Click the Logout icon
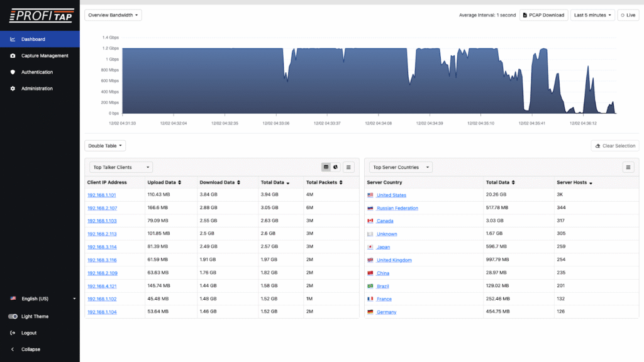This screenshot has height=362, width=644. 13,333
